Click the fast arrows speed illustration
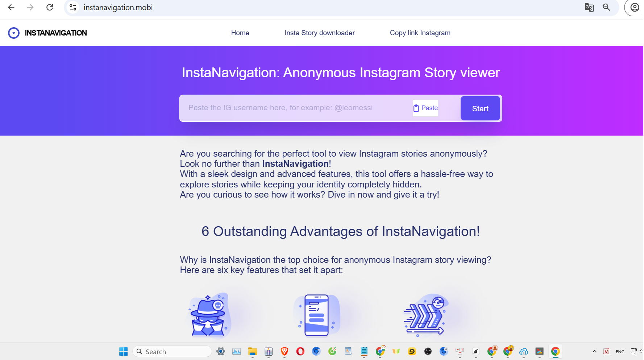Image resolution: width=644 pixels, height=360 pixels. click(x=425, y=315)
